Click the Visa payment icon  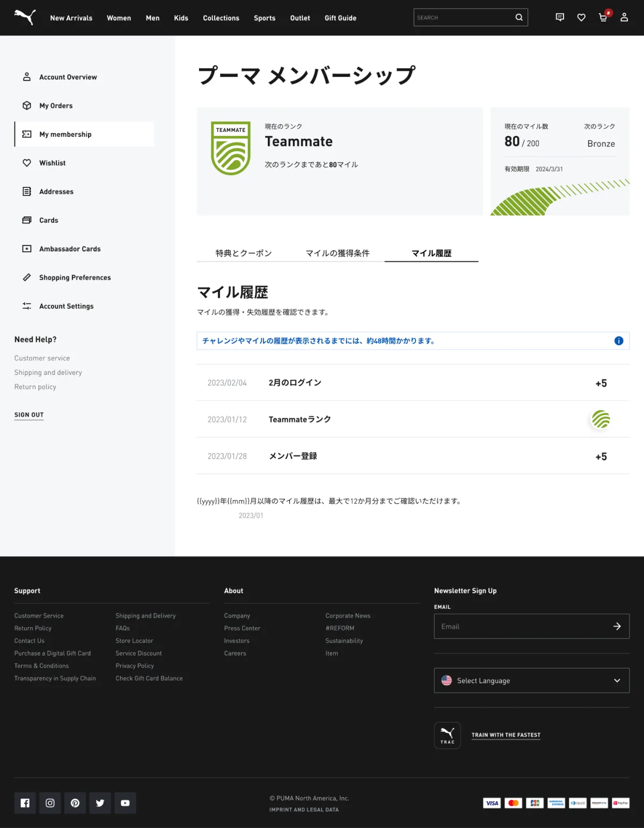[492, 803]
